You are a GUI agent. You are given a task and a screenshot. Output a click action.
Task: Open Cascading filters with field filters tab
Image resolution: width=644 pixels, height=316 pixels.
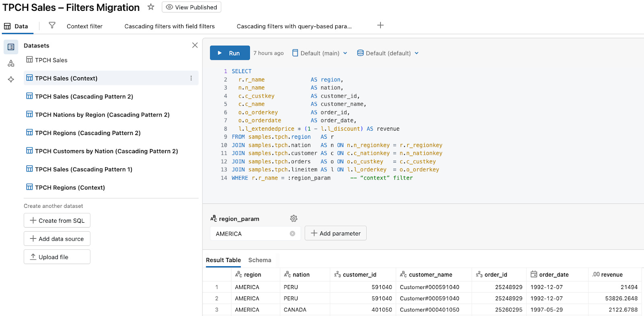click(x=169, y=26)
